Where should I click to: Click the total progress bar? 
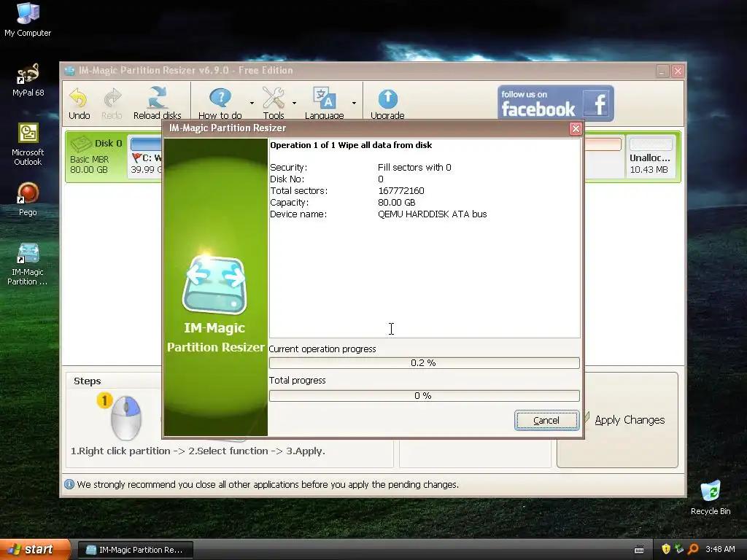[x=424, y=396]
